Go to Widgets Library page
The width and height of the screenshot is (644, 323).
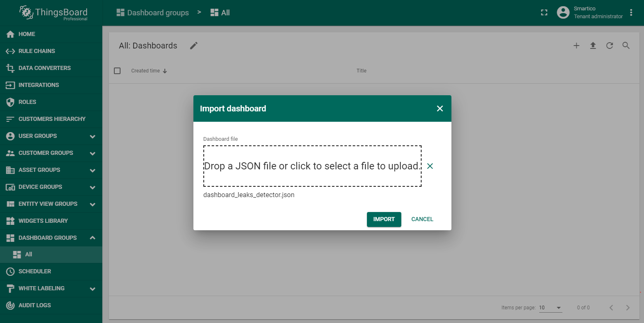(43, 221)
